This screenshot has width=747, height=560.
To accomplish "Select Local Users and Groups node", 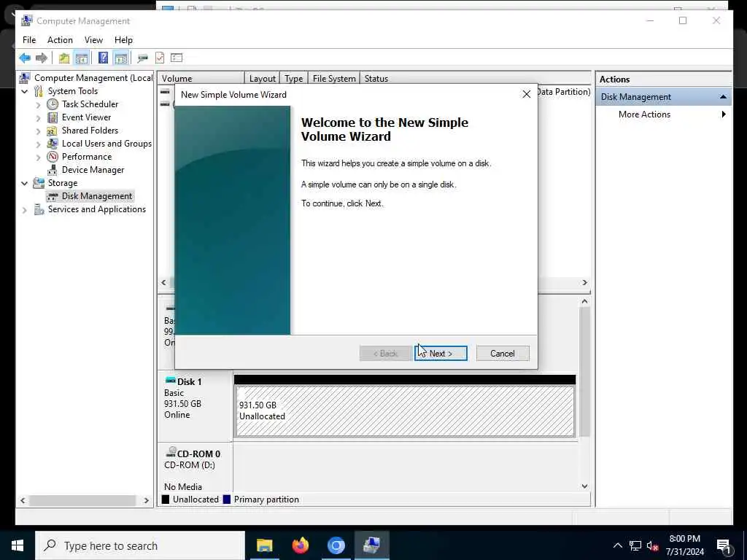I will click(x=107, y=144).
